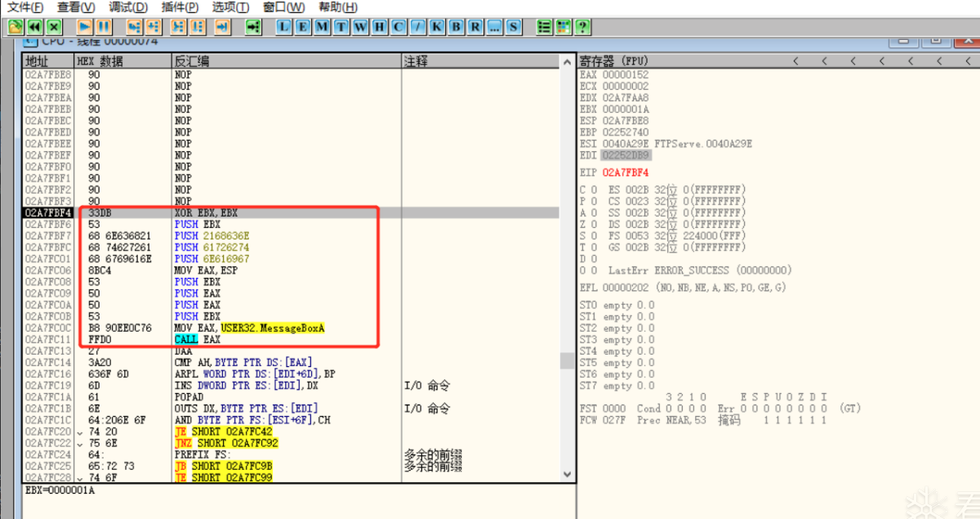The width and height of the screenshot is (980, 519).
Task: Select the CALL EAX instruction row
Action: click(292, 338)
